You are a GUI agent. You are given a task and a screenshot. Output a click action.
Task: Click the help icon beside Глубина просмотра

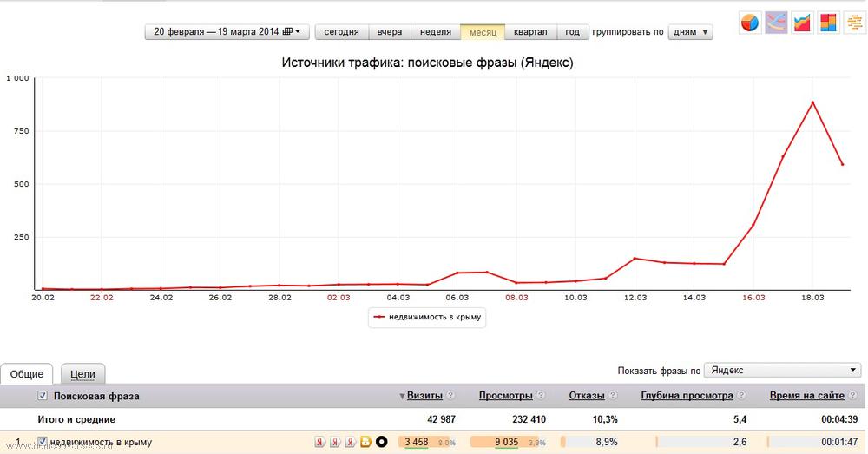741,395
